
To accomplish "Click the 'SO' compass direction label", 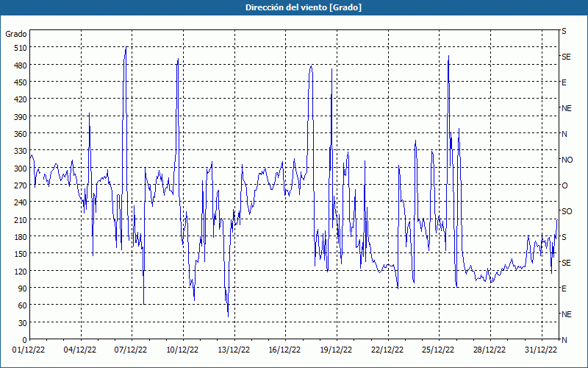I will pyautogui.click(x=567, y=211).
